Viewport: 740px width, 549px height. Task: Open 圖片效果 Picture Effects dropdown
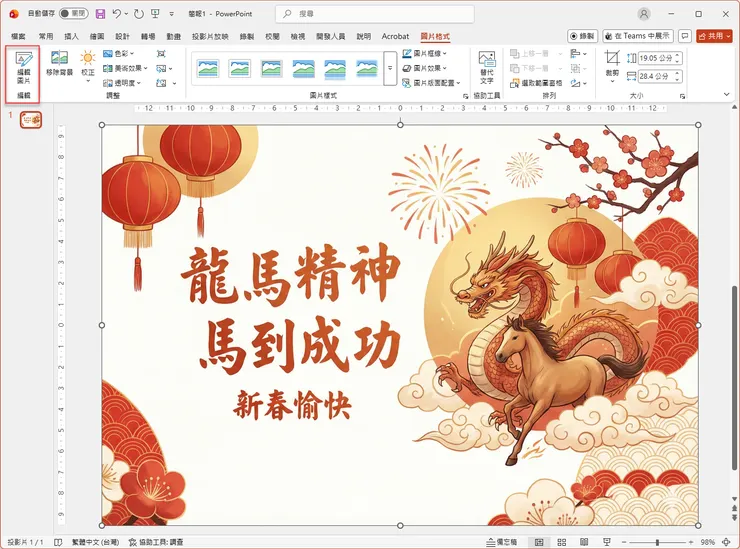point(425,68)
